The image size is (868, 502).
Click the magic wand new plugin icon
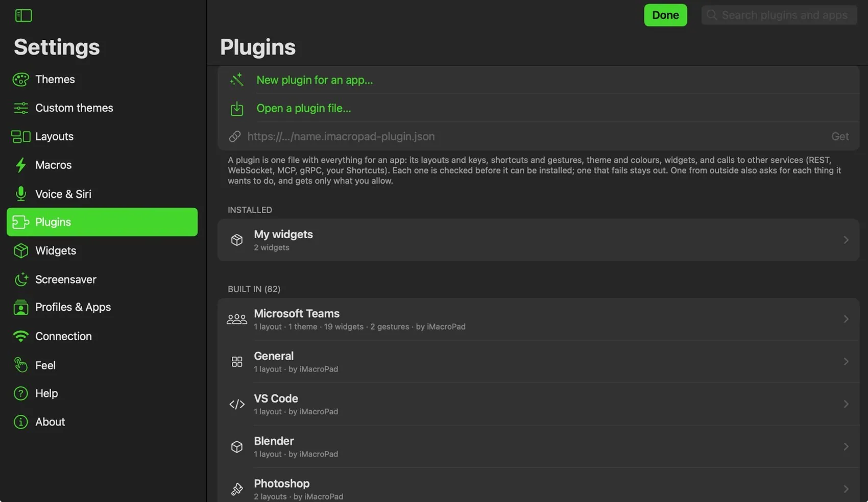(x=236, y=80)
